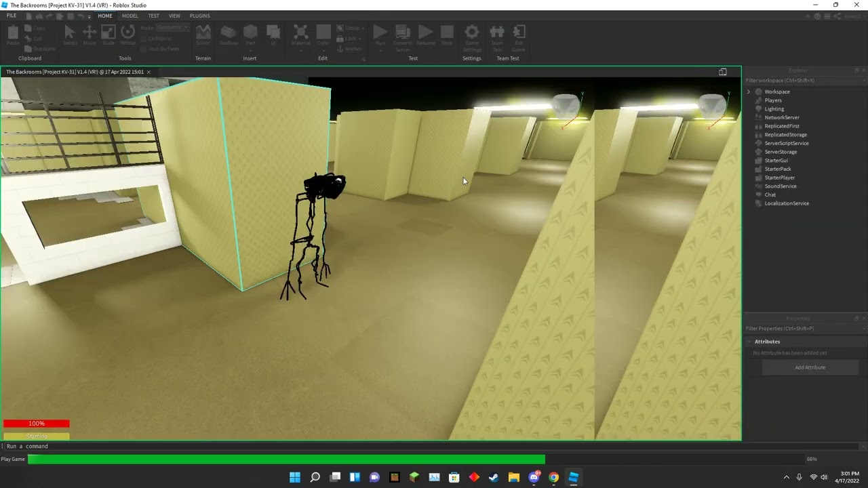Open Game Settings
868x488 pixels.
click(x=472, y=38)
